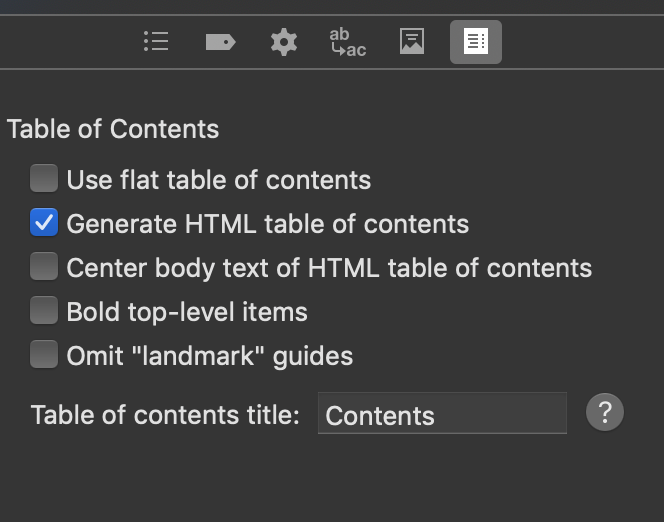Click the "Bold top-level items" label text
Screen dimensions: 664x522
(x=187, y=312)
